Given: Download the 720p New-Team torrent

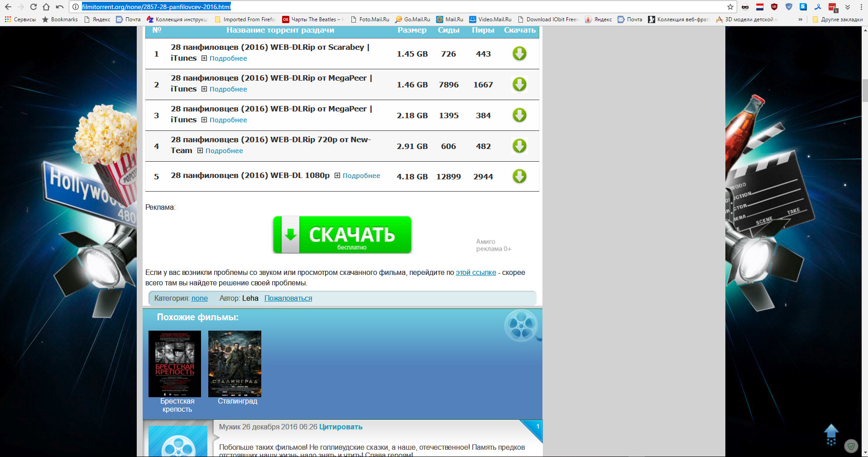Looking at the screenshot, I should [x=519, y=146].
